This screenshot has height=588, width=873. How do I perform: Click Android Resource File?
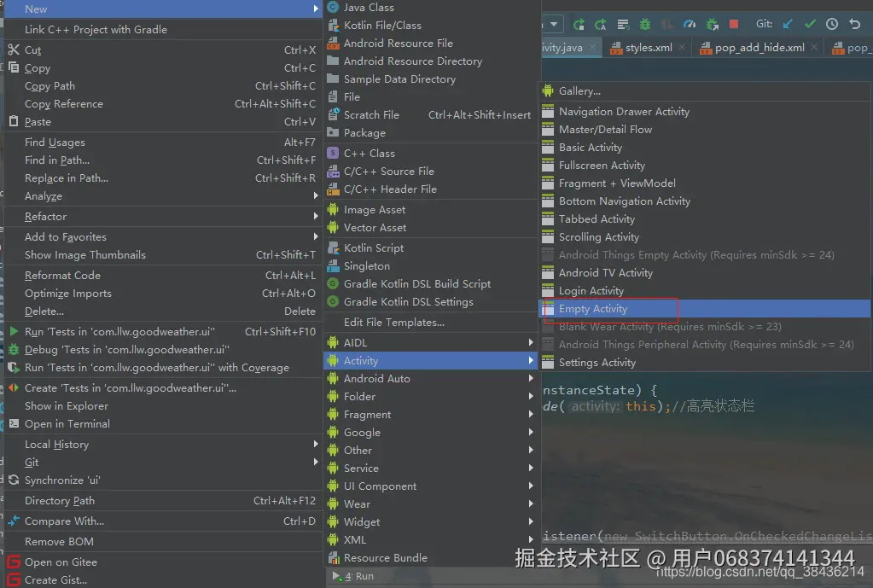click(x=430, y=44)
